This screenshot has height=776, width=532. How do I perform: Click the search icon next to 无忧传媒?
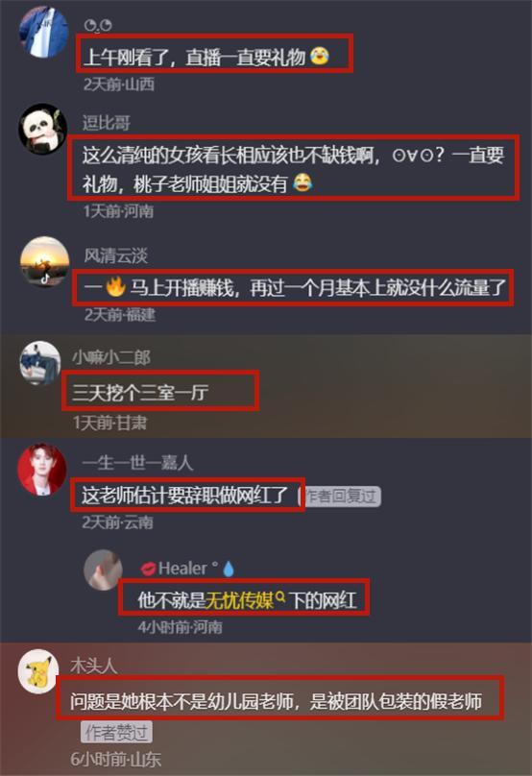(x=280, y=597)
